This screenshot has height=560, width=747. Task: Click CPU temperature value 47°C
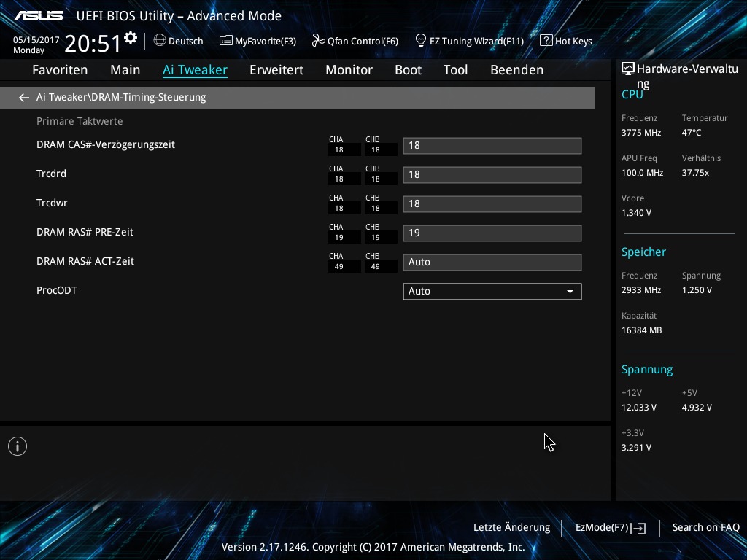pos(692,133)
